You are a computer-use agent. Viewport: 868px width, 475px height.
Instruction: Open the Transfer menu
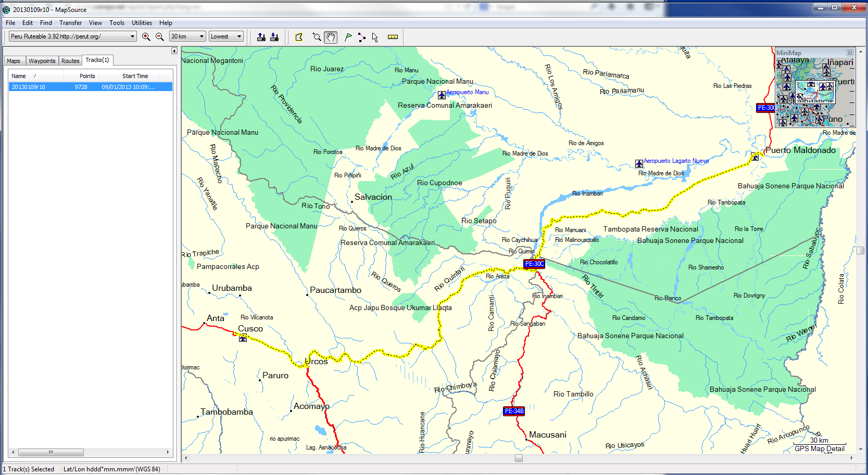pos(70,22)
